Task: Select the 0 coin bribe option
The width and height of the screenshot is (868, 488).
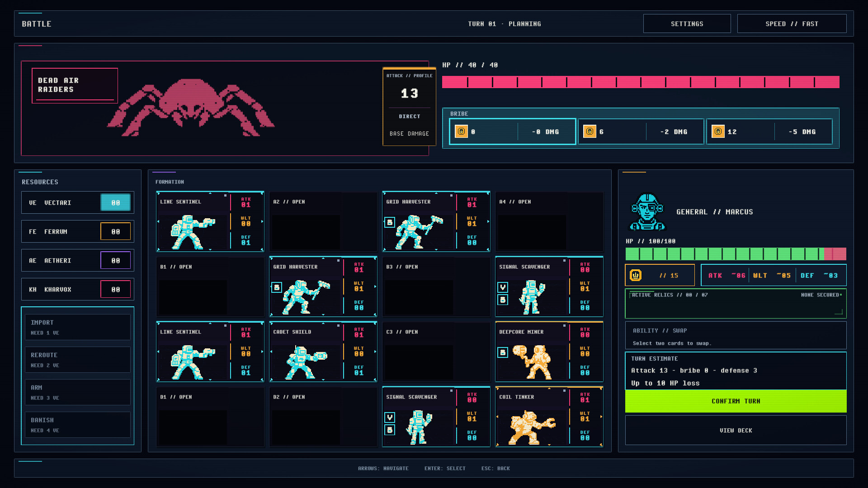Action: [x=513, y=131]
